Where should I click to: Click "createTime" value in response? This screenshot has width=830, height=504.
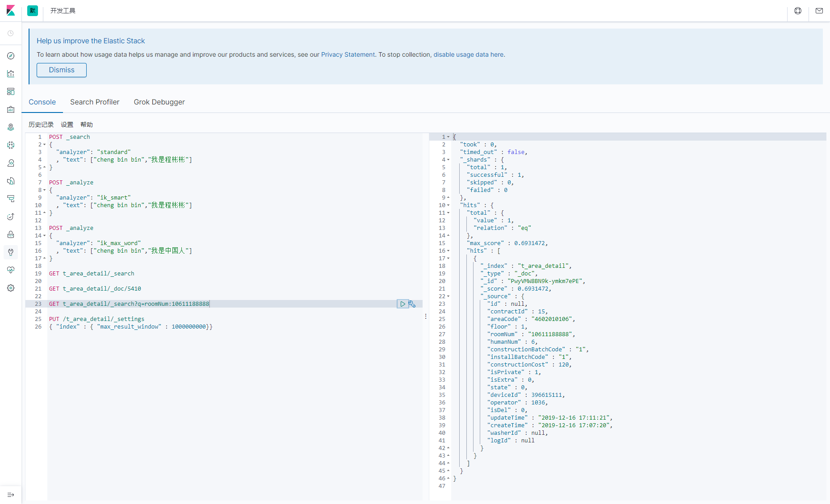[574, 425]
